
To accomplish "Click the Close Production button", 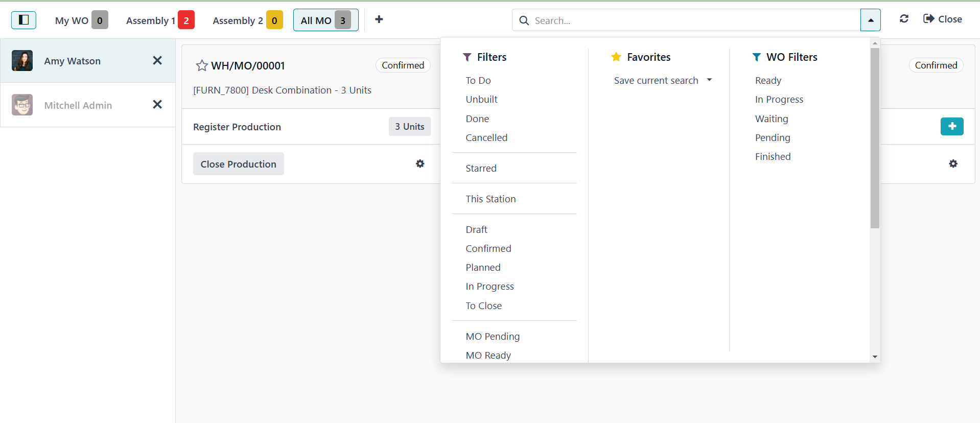I will 238,164.
